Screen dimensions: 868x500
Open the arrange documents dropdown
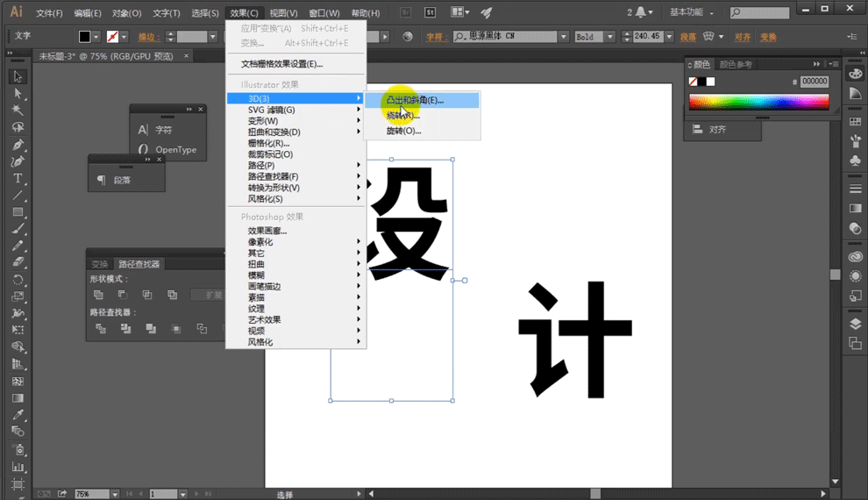[460, 12]
